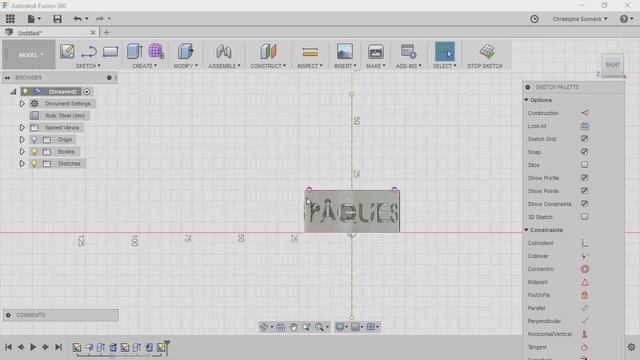Toggle the Show Points checkbox
The width and height of the screenshot is (640, 360).
[584, 191]
